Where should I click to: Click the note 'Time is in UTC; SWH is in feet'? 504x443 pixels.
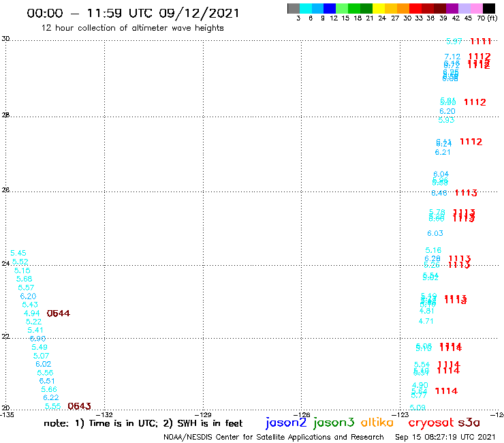click(x=143, y=423)
